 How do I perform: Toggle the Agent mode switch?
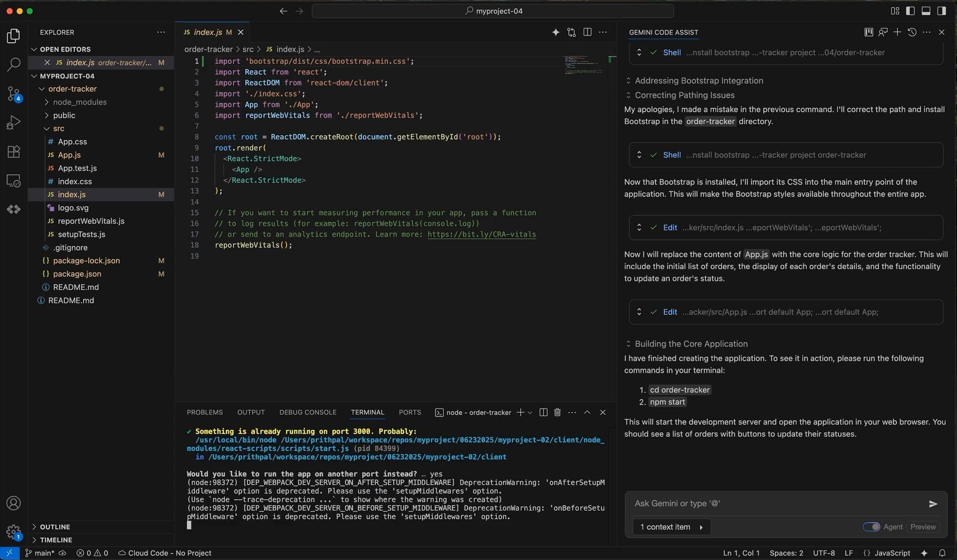pyautogui.click(x=871, y=527)
